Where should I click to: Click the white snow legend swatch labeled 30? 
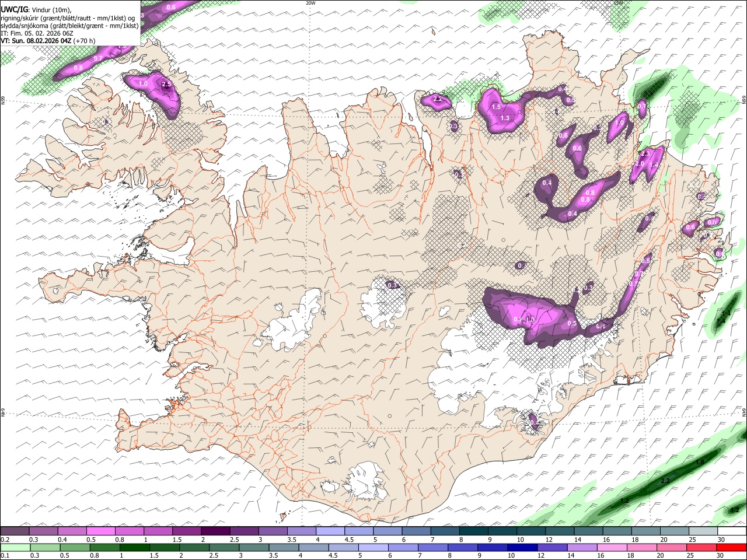(x=731, y=531)
